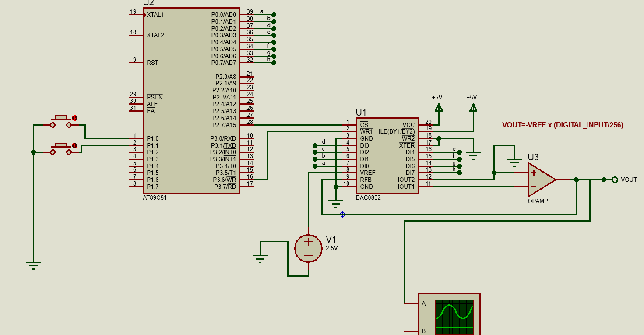Image resolution: width=644 pixels, height=335 pixels.
Task: Select the ground symbol below the pushbuttons
Action: point(34,265)
